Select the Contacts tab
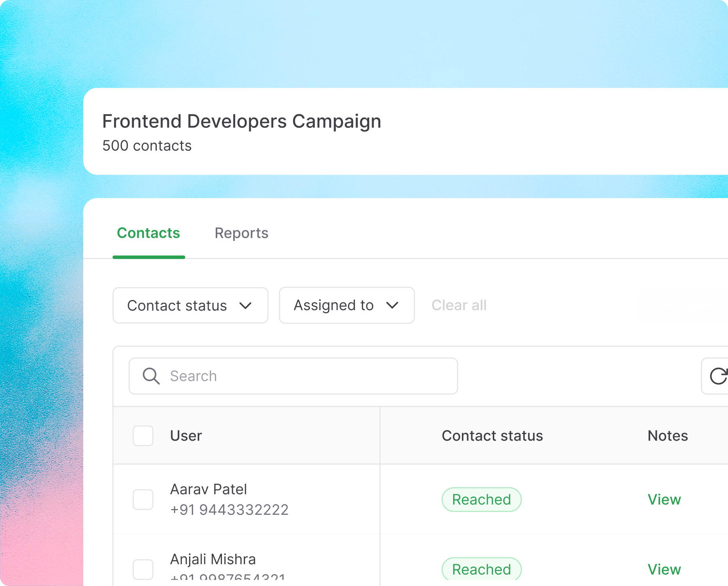 click(x=148, y=233)
